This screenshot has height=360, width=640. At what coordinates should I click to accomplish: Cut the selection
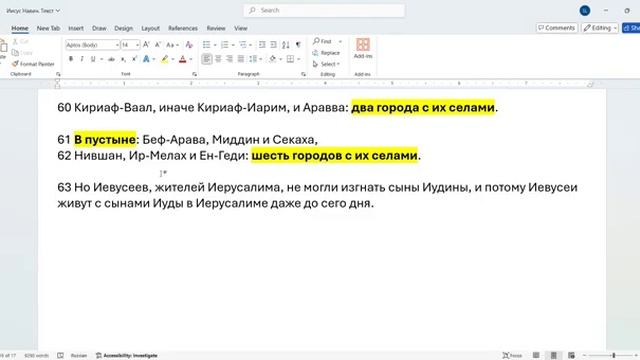point(20,42)
